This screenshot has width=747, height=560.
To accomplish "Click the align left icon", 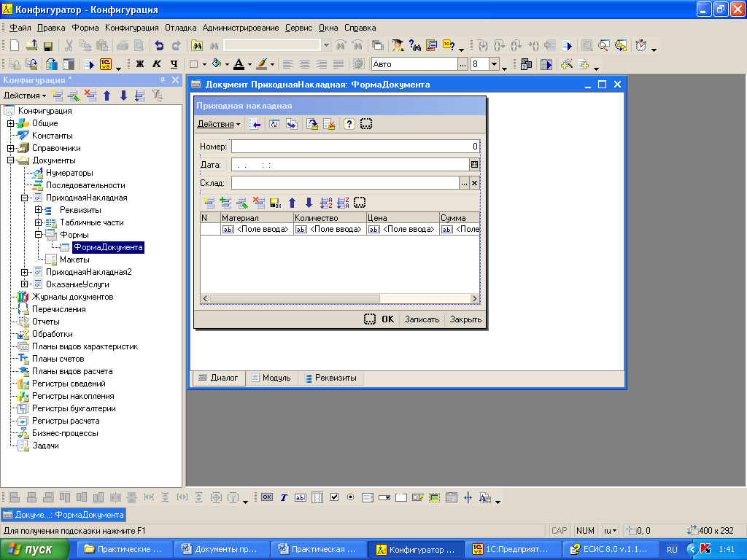I will point(287,64).
